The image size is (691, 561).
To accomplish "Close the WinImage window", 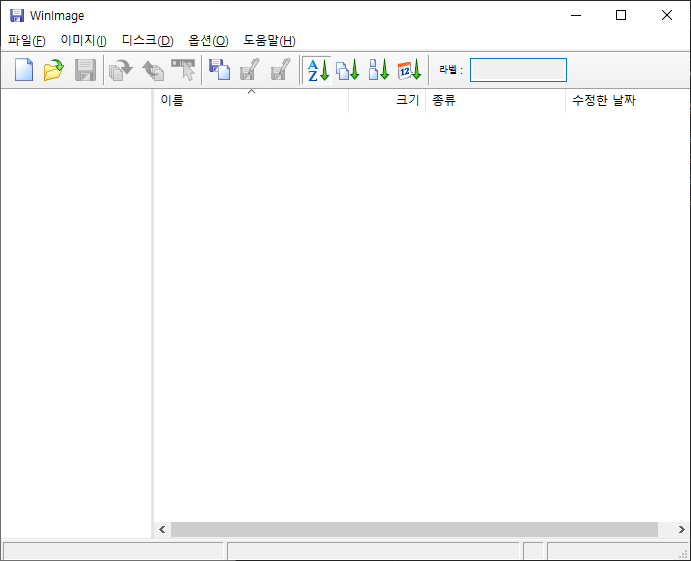I will [667, 15].
